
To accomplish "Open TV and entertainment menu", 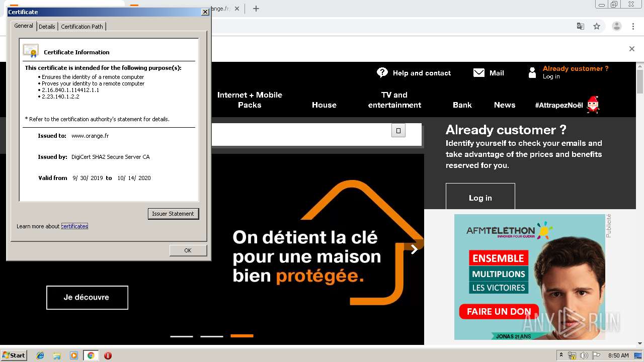I will pos(394,100).
